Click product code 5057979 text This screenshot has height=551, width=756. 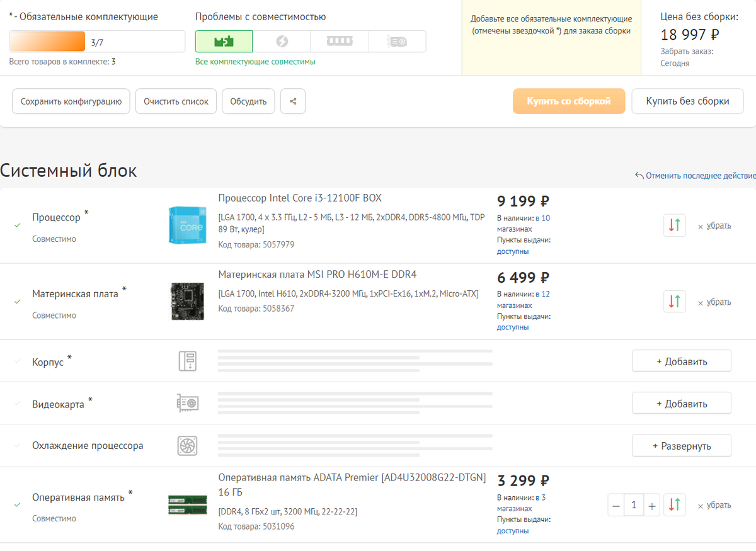click(x=256, y=244)
